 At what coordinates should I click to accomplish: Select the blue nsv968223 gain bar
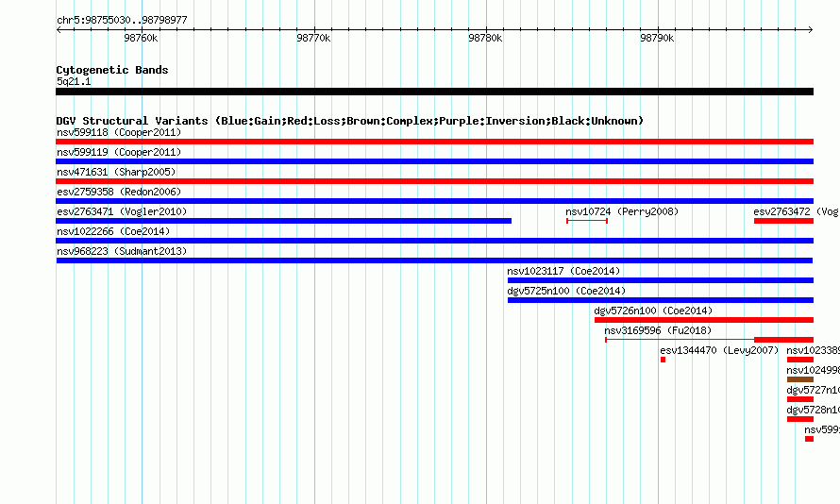click(434, 260)
